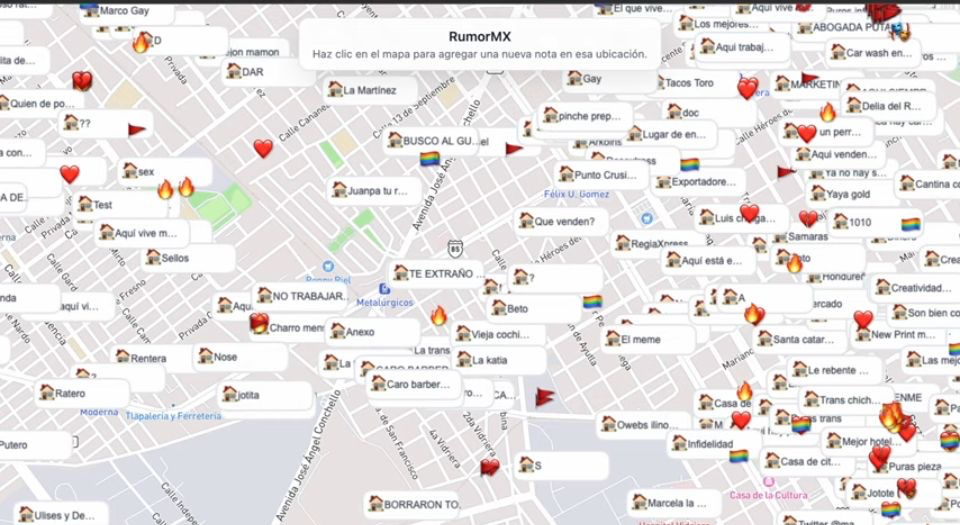Open the Que venden? note
Screen dimensions: 960x525
(561, 221)
